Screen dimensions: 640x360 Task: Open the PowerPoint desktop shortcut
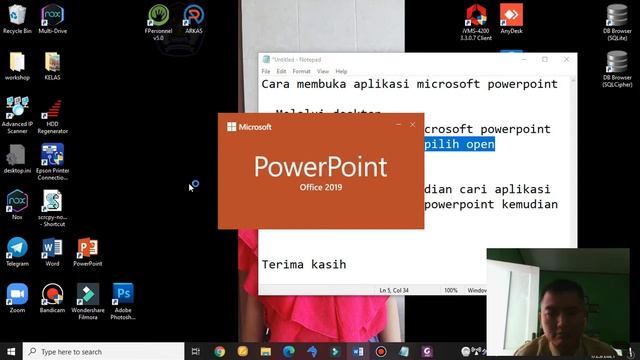[x=87, y=252]
